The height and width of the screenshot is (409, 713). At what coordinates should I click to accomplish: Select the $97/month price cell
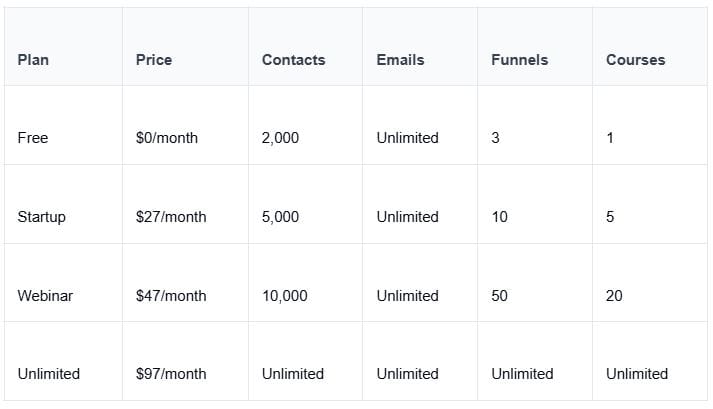pos(171,374)
